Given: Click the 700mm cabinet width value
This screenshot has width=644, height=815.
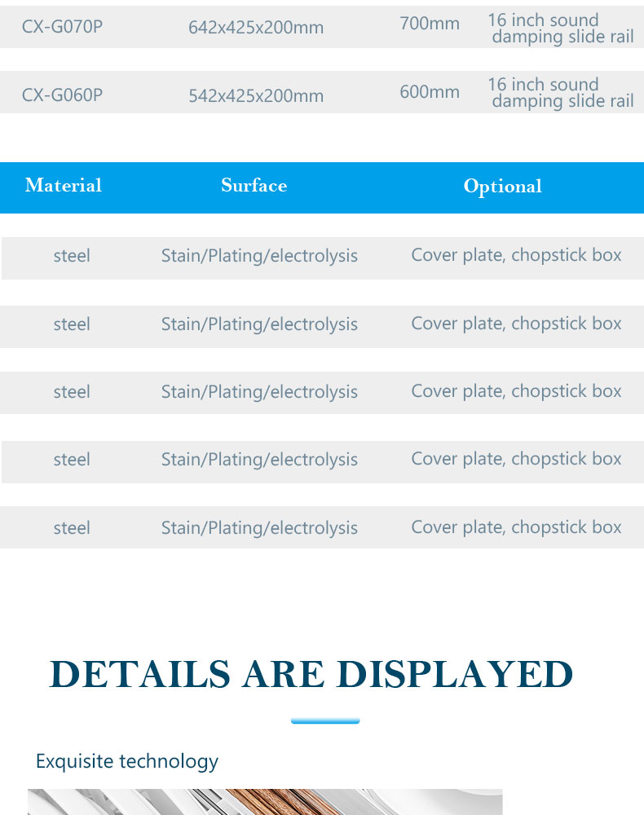Looking at the screenshot, I should coord(430,24).
